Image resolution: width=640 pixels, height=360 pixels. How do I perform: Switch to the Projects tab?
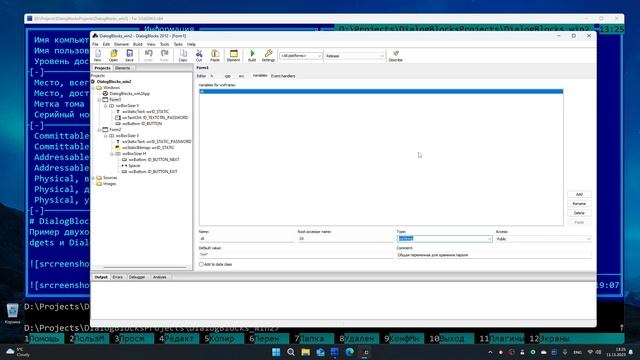point(102,68)
